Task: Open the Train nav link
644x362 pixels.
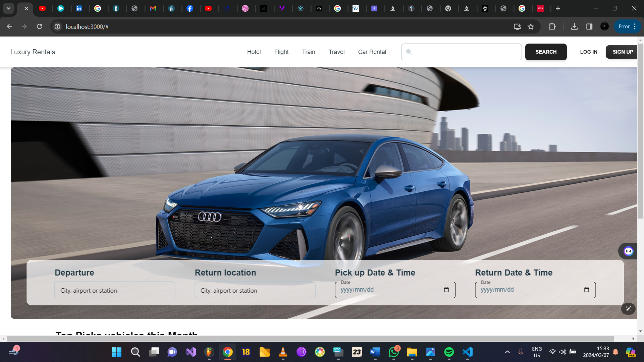Action: (x=308, y=52)
